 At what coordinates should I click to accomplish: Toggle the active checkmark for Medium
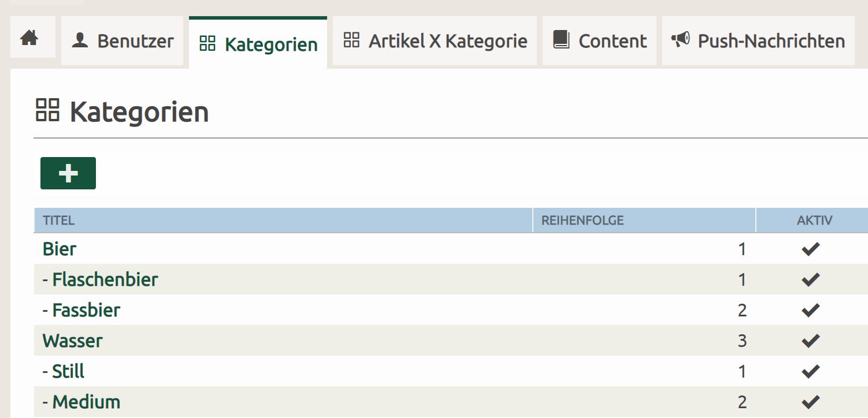point(811,402)
